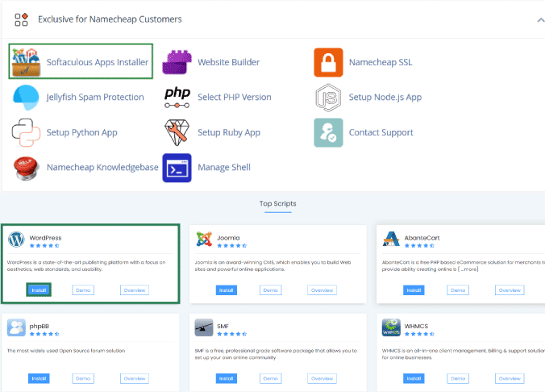
Task: Click the WordPress logo icon
Action: [x=16, y=240]
